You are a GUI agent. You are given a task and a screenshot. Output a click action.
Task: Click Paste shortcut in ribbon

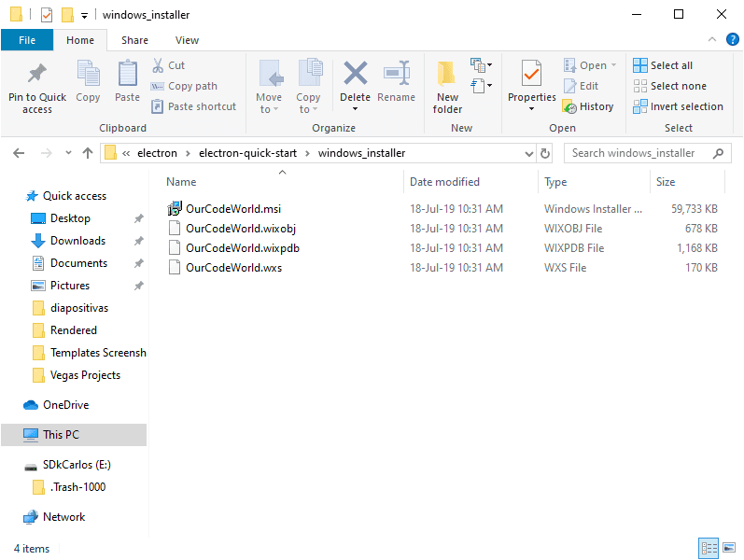point(193,106)
